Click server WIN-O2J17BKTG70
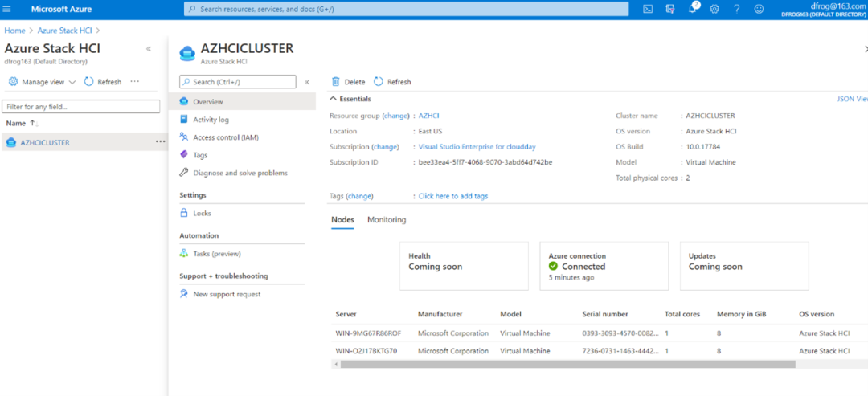Viewport: 868px width, 396px height. click(x=366, y=351)
